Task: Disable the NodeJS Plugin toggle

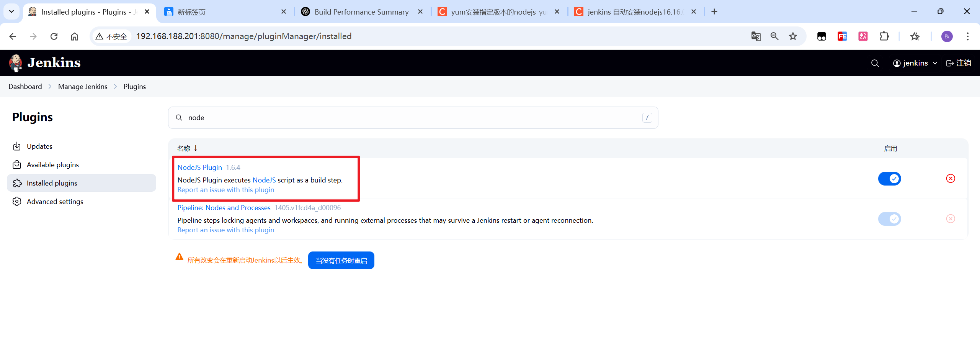Action: tap(890, 179)
